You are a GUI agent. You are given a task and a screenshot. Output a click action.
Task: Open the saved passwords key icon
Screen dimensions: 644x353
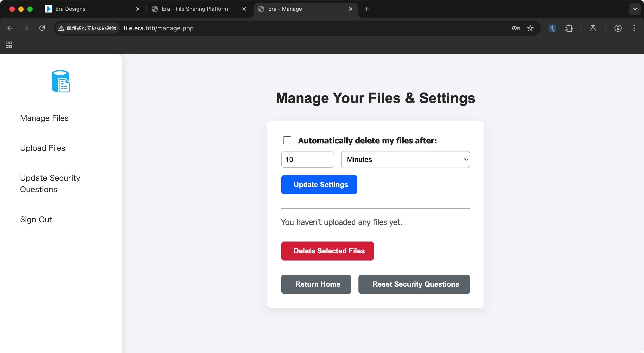click(516, 28)
